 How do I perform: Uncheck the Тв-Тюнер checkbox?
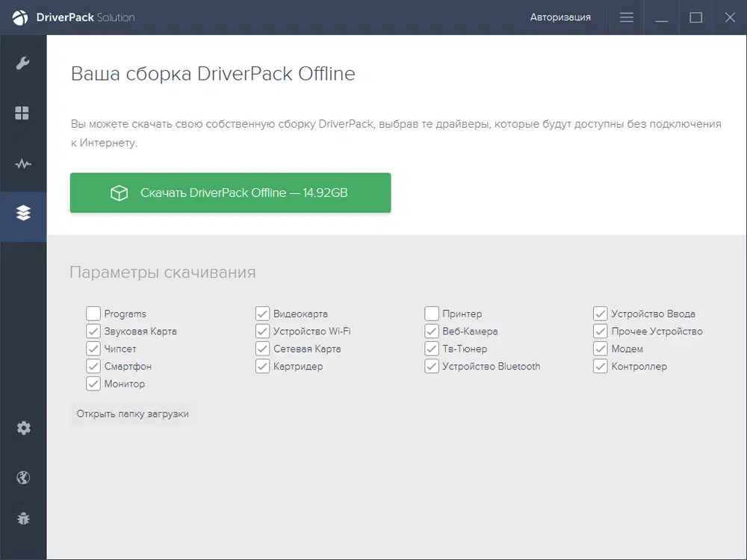(x=432, y=349)
